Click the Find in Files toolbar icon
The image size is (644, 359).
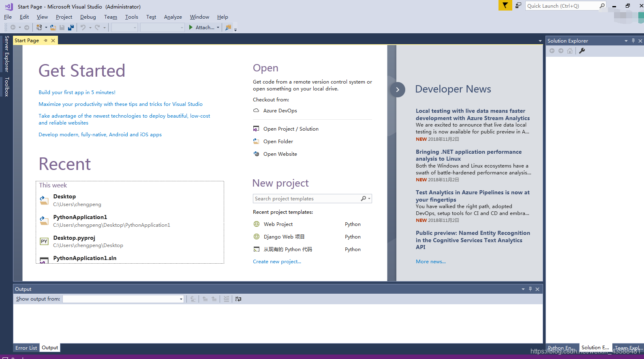[228, 27]
